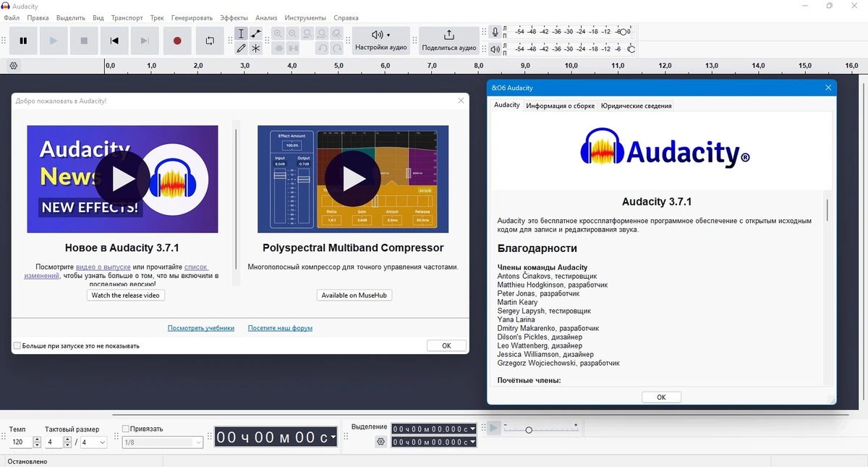Image resolution: width=868 pixels, height=467 pixels.
Task: Open the Эффекты menu
Action: point(234,17)
